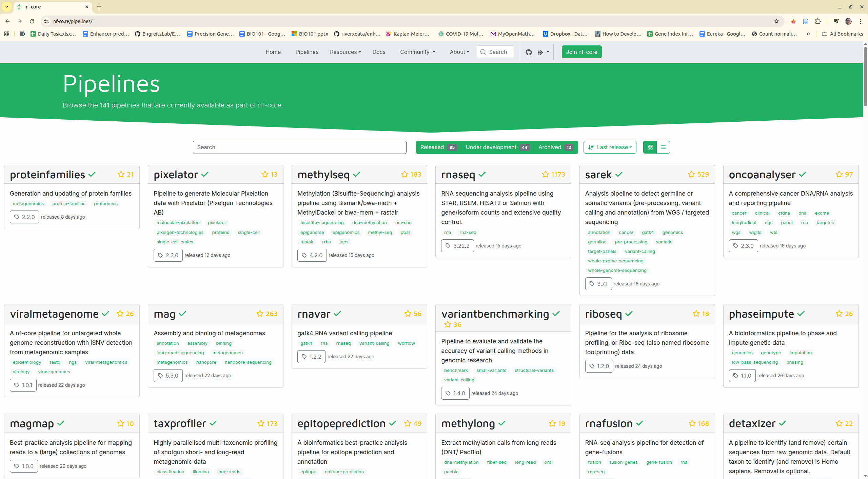Viewport: 868px width, 479px height.
Task: Click the sarek star count icon
Action: [x=691, y=174]
